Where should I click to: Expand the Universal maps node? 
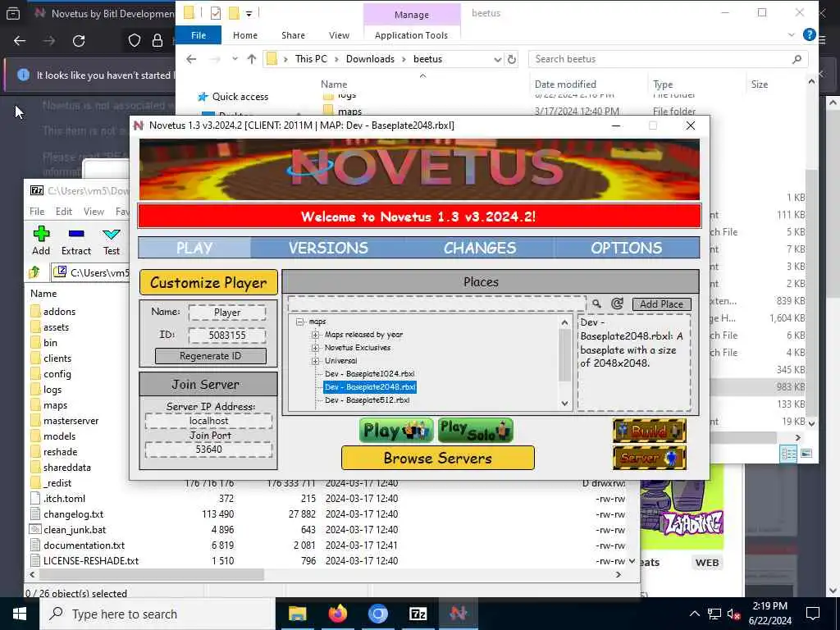[x=315, y=361]
